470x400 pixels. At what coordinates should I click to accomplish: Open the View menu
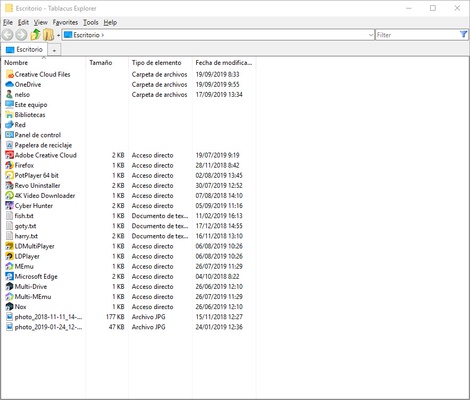point(41,22)
